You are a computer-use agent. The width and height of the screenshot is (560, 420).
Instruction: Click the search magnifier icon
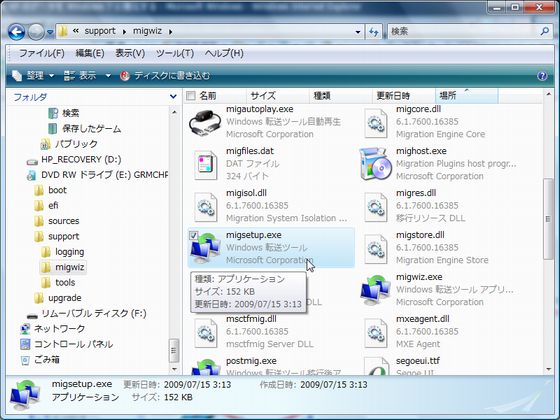pyautogui.click(x=545, y=31)
